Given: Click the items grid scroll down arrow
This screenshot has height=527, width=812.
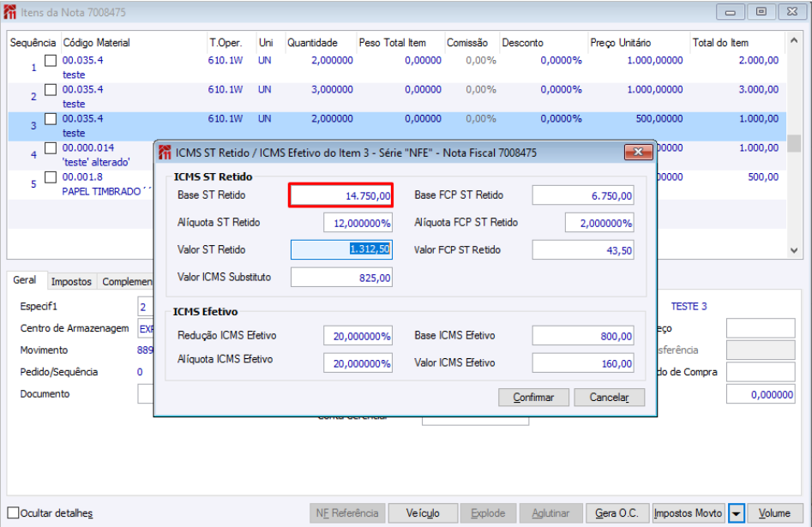Looking at the screenshot, I should point(794,250).
